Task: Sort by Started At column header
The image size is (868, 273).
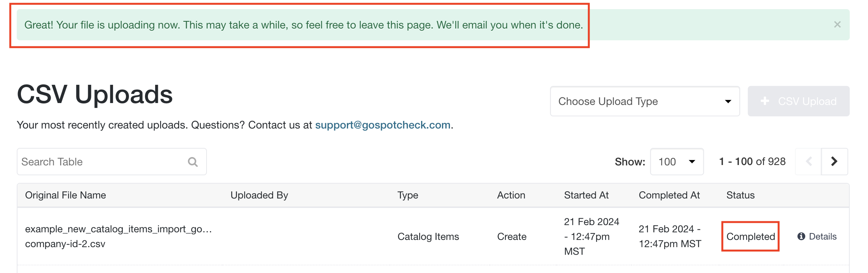Action: tap(586, 195)
